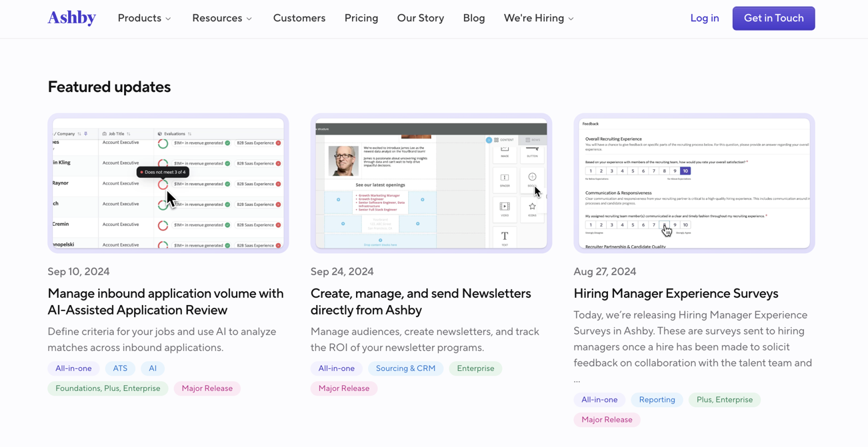
Task: Click Major Release tag on the Surveys card
Action: (607, 420)
